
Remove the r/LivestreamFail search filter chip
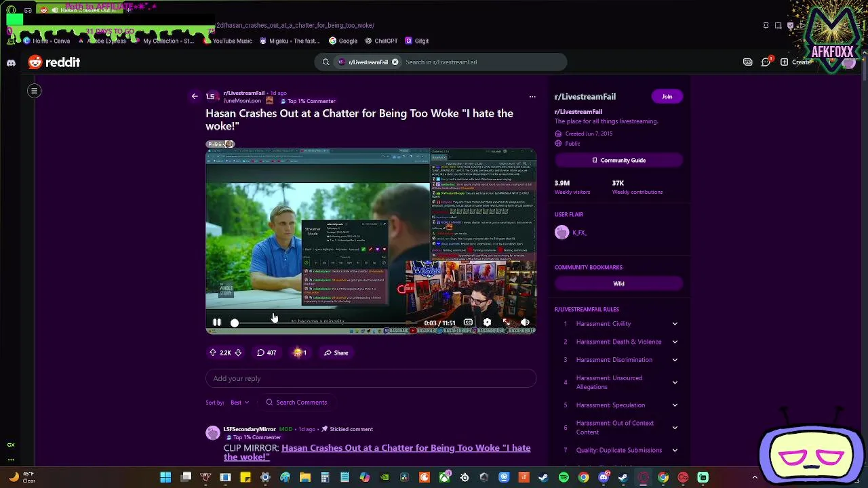[x=395, y=62]
